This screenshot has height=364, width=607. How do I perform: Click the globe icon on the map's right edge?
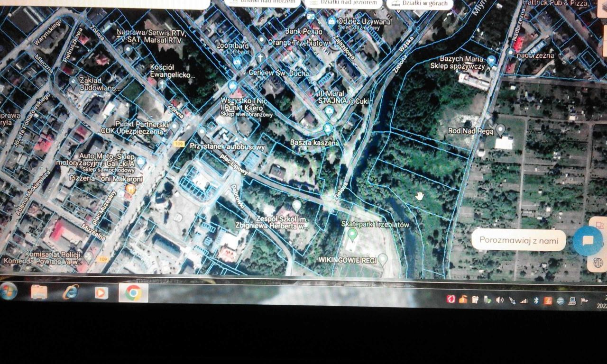pyautogui.click(x=598, y=262)
